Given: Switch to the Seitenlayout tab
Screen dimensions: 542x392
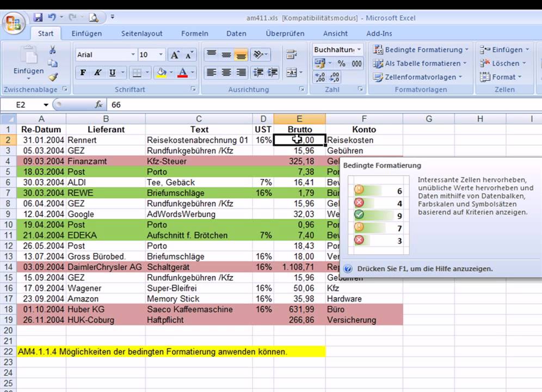Looking at the screenshot, I should pyautogui.click(x=141, y=34).
